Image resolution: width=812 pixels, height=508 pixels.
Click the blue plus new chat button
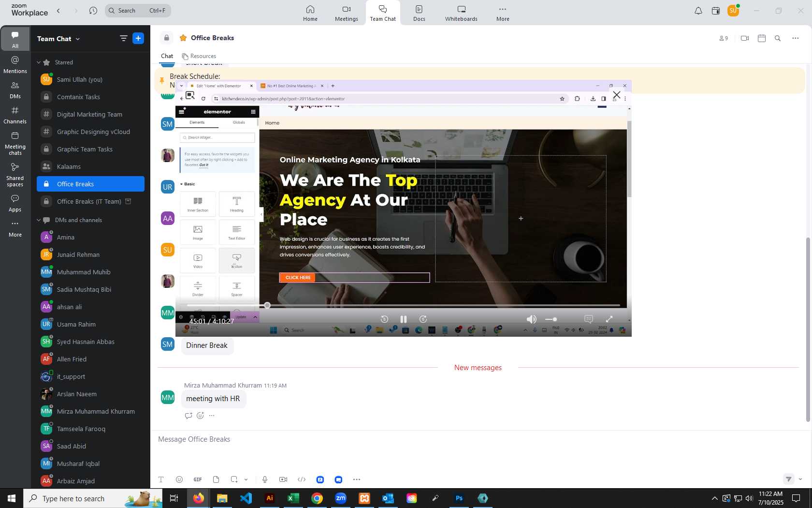138,38
